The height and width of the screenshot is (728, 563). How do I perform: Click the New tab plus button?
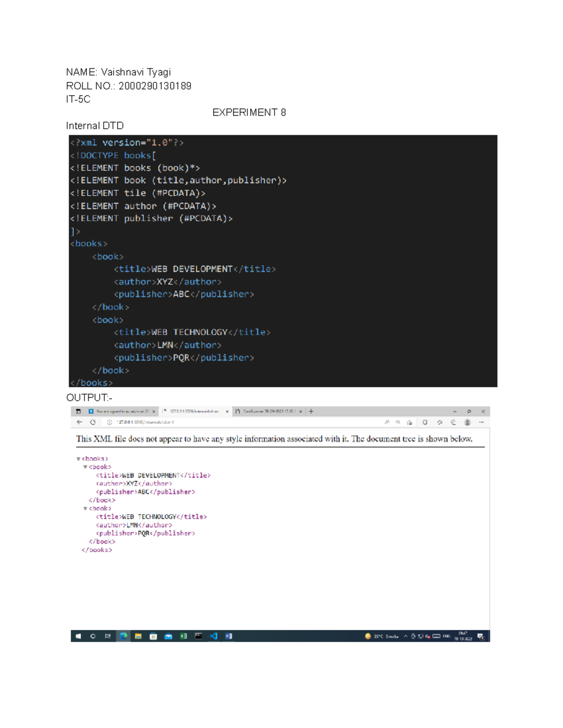(x=311, y=412)
